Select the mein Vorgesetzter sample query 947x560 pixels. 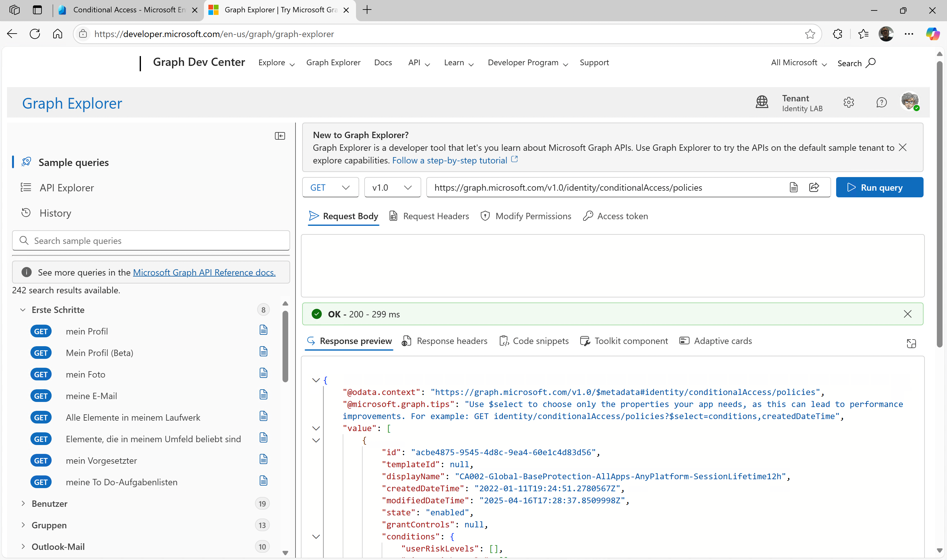click(101, 460)
